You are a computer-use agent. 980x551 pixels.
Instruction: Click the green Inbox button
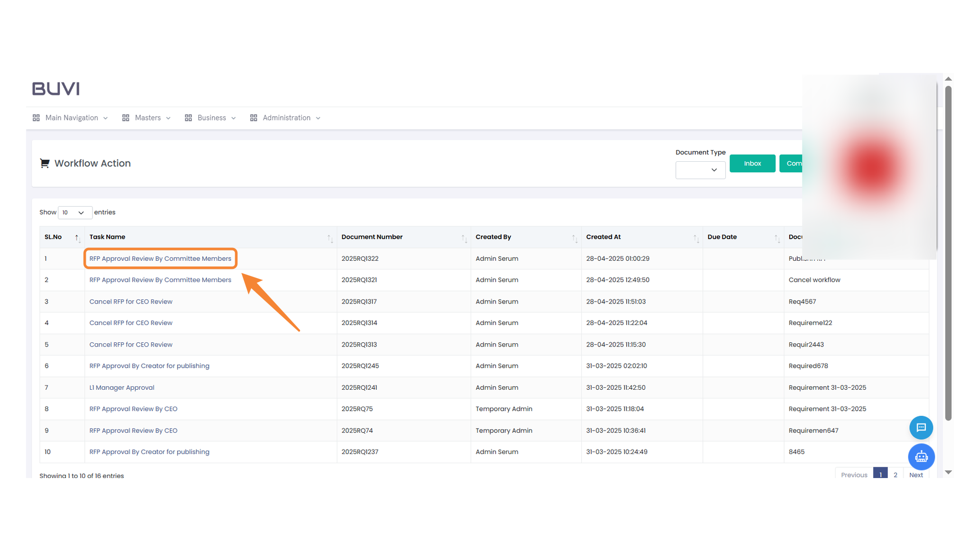[x=752, y=164]
